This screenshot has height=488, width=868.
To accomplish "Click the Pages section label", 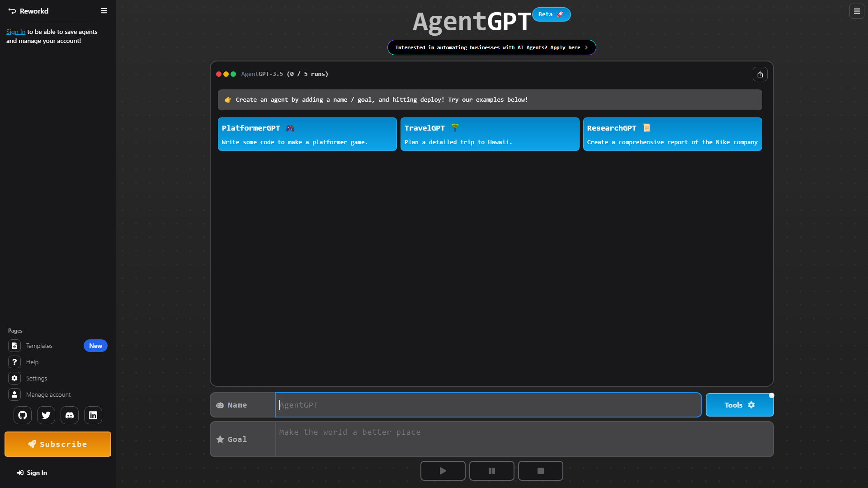I will click(15, 331).
